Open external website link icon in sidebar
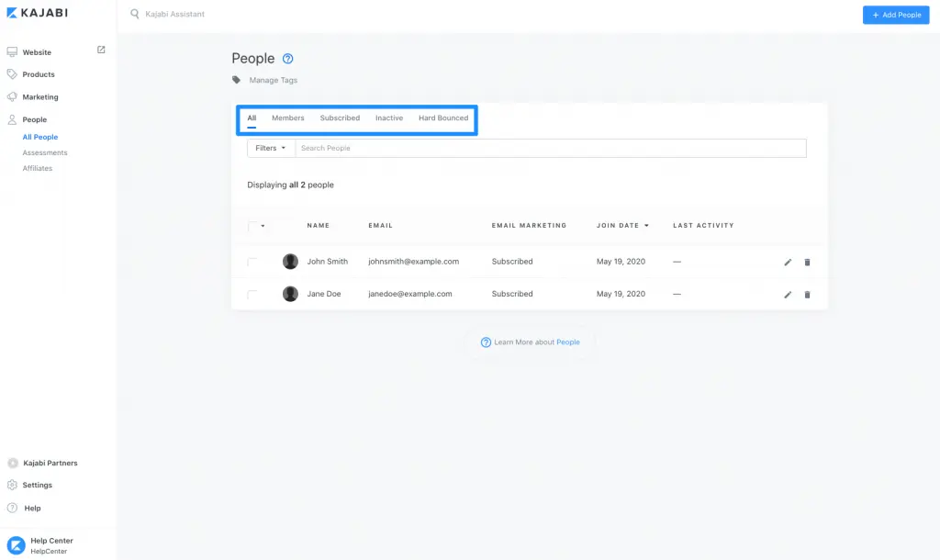940x560 pixels. [101, 50]
